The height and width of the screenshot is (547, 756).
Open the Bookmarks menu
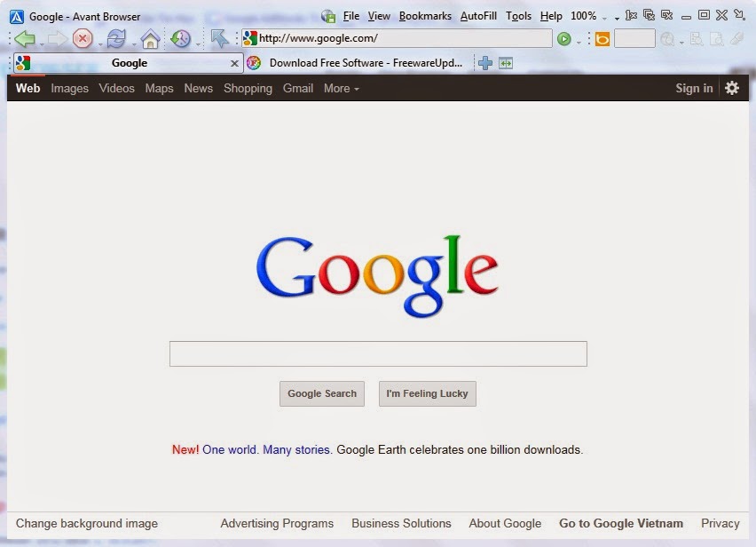point(425,16)
